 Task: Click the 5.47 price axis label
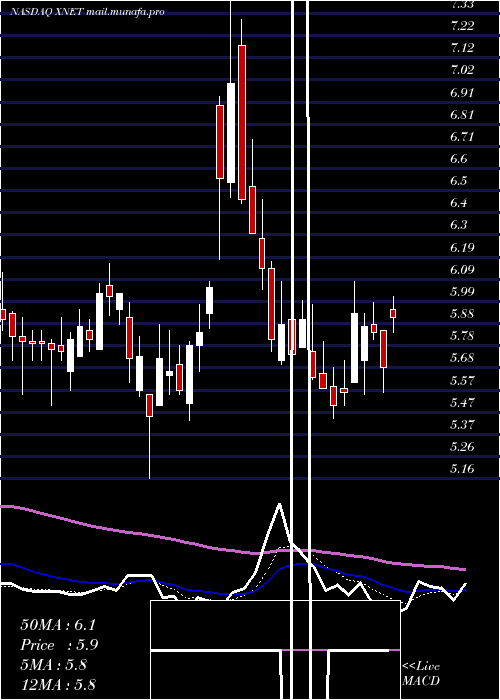(462, 402)
